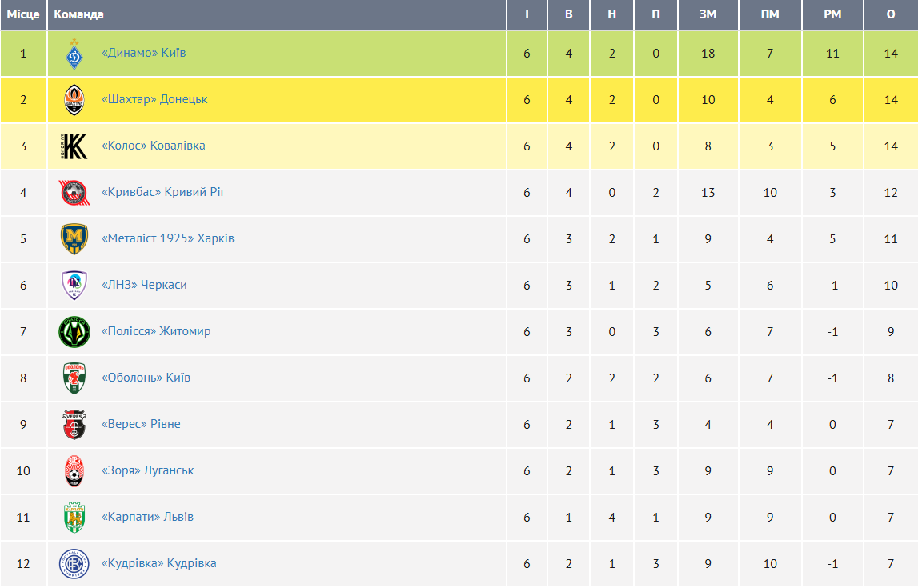This screenshot has width=918, height=588.
Task: Click the Kudrivka club crest
Action: point(74,564)
